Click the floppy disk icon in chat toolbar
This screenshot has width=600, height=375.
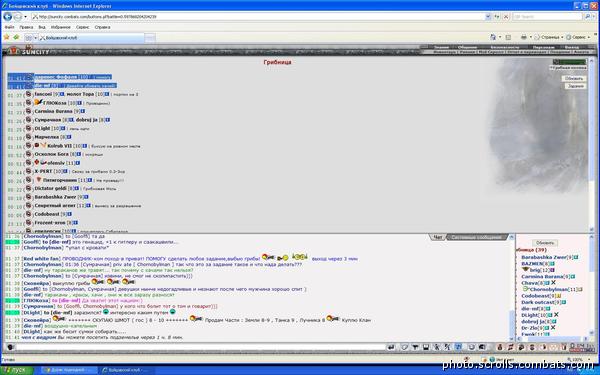[426, 347]
